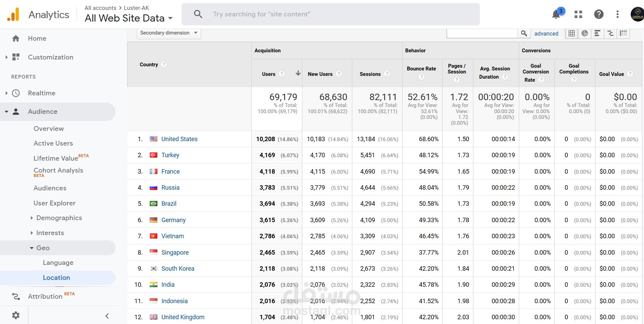This screenshot has width=644, height=324.
Task: Click the Users sort descending arrow
Action: [298, 73]
